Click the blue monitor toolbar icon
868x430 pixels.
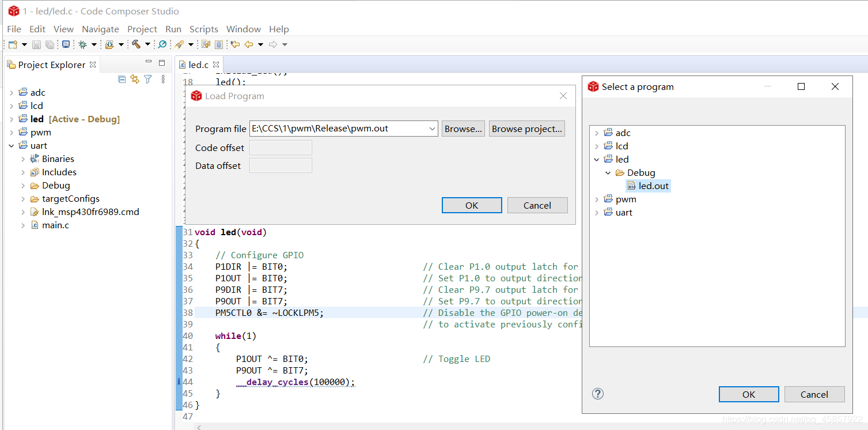[x=66, y=44]
